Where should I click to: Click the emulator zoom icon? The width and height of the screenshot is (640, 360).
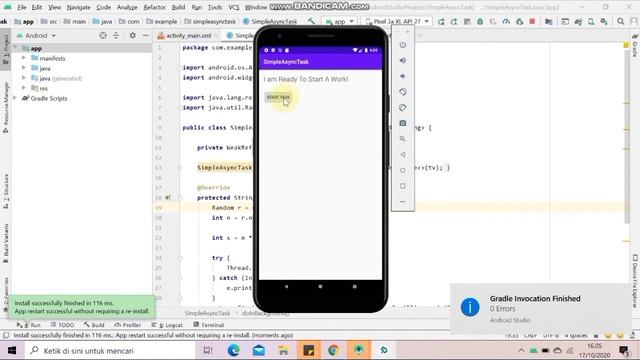tap(402, 139)
